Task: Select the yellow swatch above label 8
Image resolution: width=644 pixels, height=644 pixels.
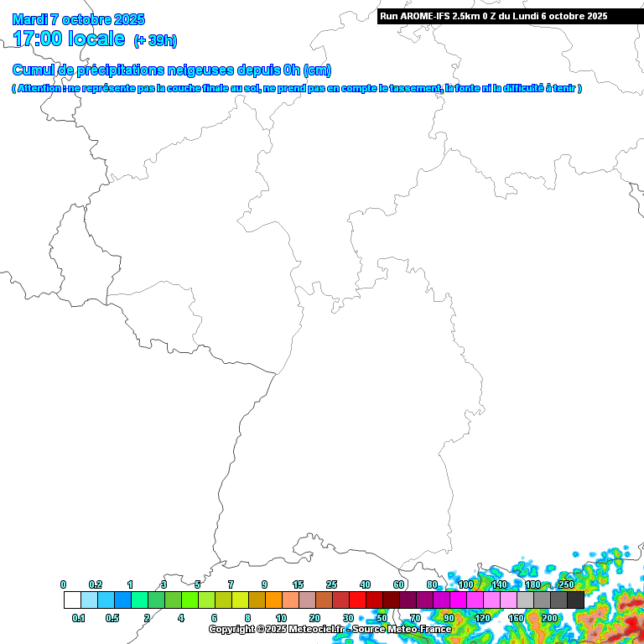Action: click(x=240, y=600)
